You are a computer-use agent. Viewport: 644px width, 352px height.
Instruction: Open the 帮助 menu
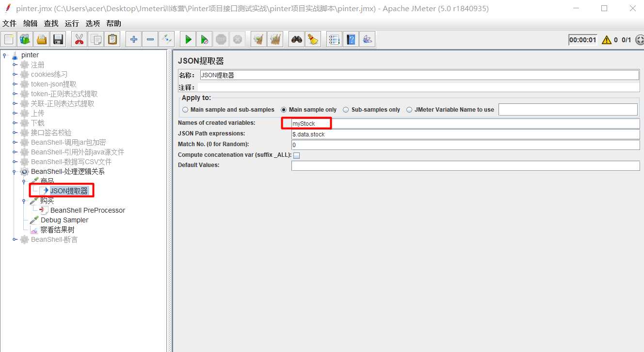tap(113, 23)
